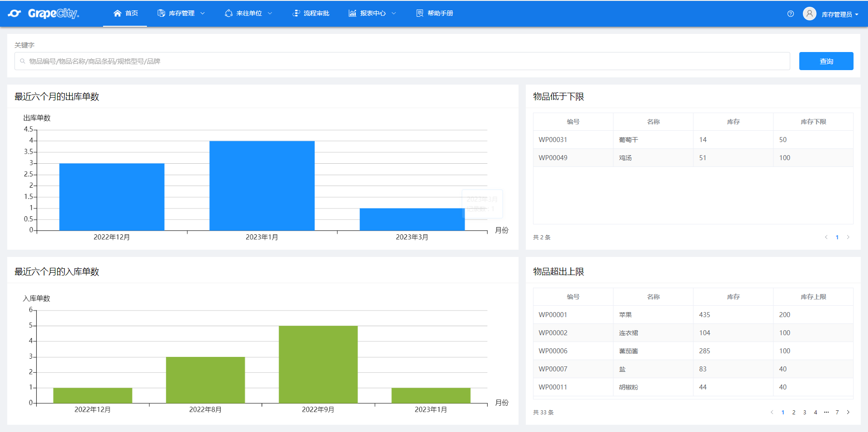Select page 7 in 物品超出上限 pagination
Screen dimensions: 868x432
[837, 412]
